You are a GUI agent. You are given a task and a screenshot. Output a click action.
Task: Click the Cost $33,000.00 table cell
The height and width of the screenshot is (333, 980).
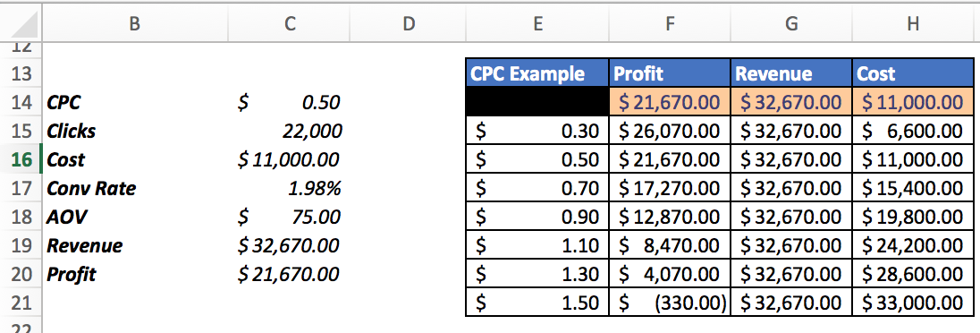[x=913, y=303]
